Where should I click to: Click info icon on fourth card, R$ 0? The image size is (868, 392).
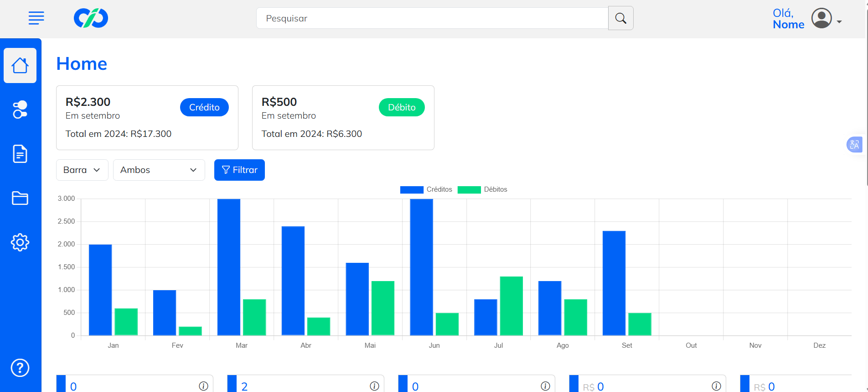point(716,386)
